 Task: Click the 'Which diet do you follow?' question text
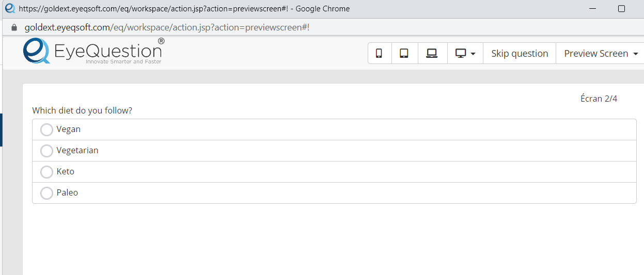pyautogui.click(x=82, y=110)
